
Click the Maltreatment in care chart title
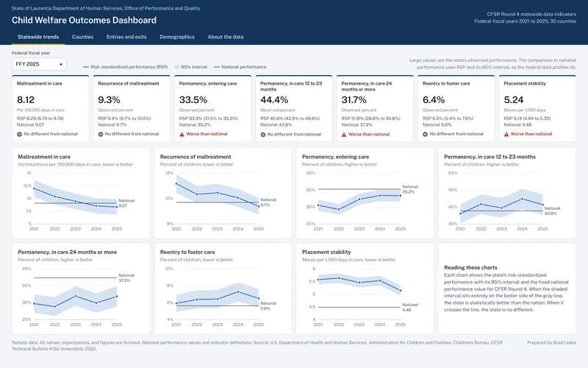(x=44, y=157)
